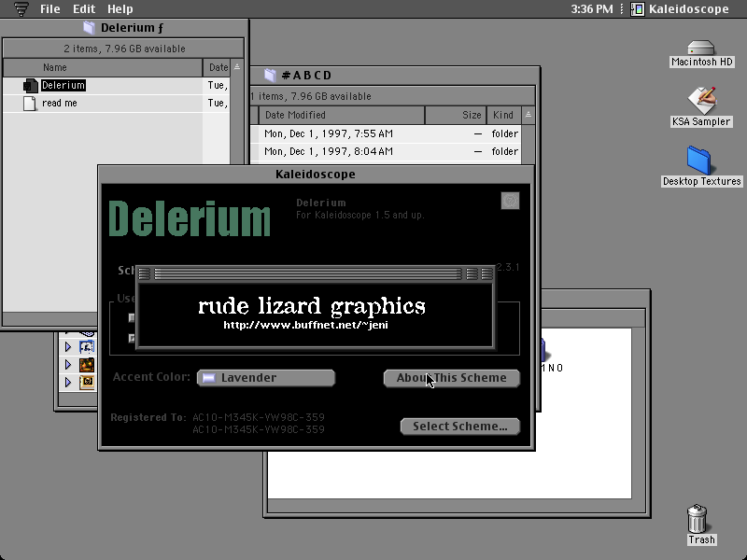747x560 pixels.
Task: Open the Help menu
Action: [120, 9]
